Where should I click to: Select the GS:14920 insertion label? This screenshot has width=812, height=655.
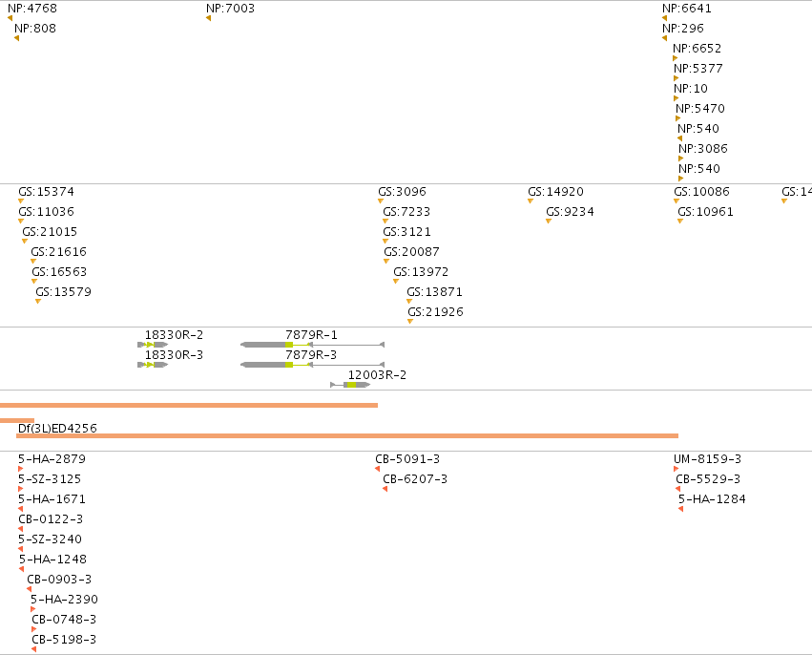(555, 192)
